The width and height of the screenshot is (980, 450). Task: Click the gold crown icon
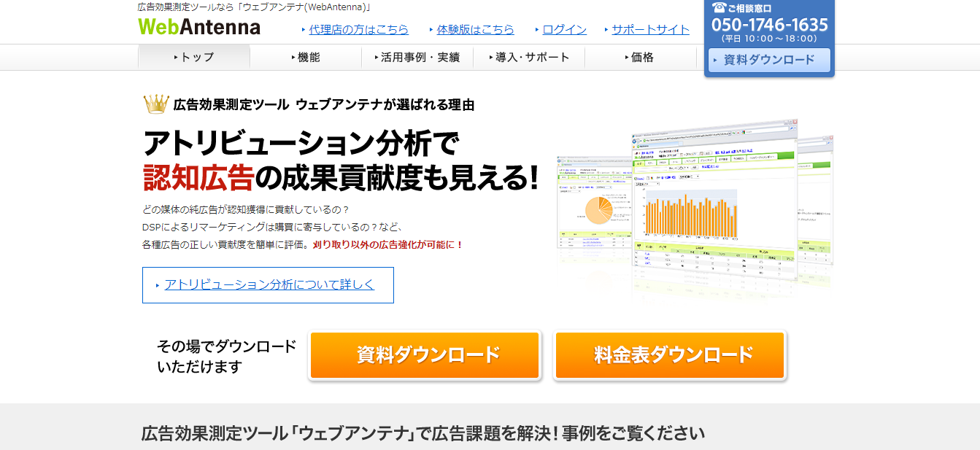156,104
